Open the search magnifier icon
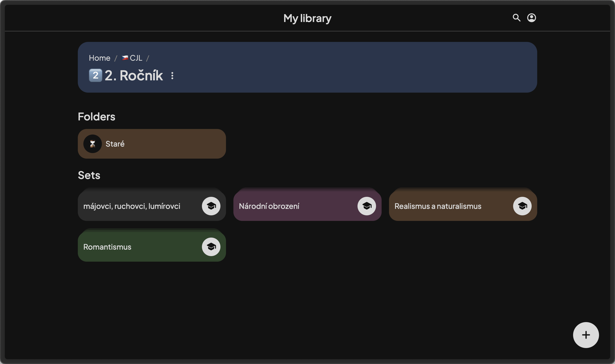Image resolution: width=615 pixels, height=364 pixels. [516, 18]
